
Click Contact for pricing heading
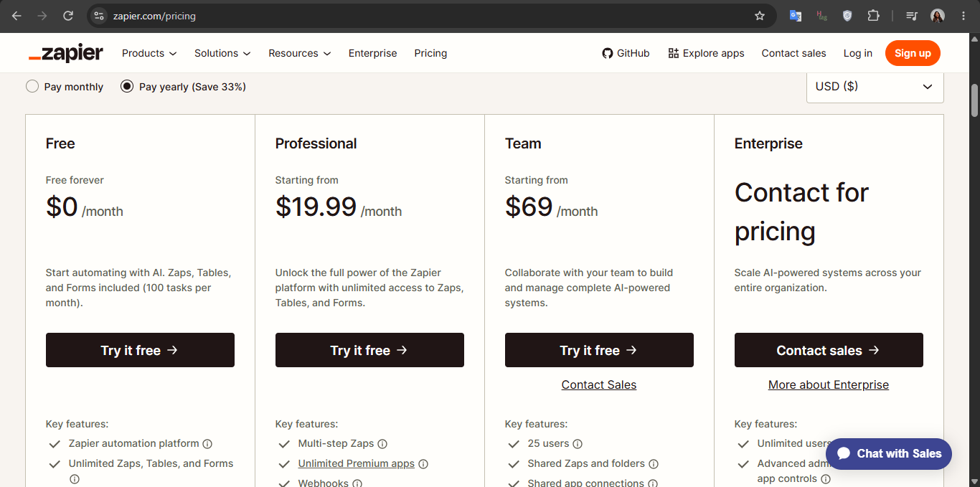click(801, 212)
